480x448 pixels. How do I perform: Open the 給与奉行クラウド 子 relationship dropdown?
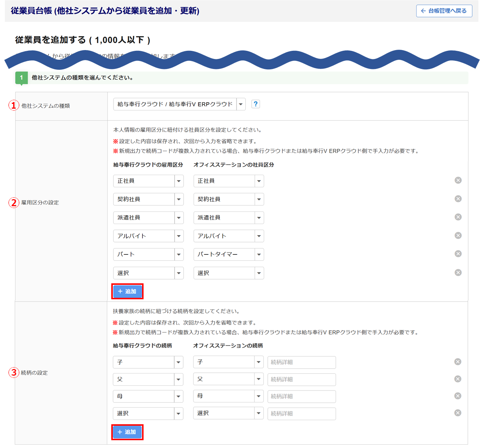(148, 362)
